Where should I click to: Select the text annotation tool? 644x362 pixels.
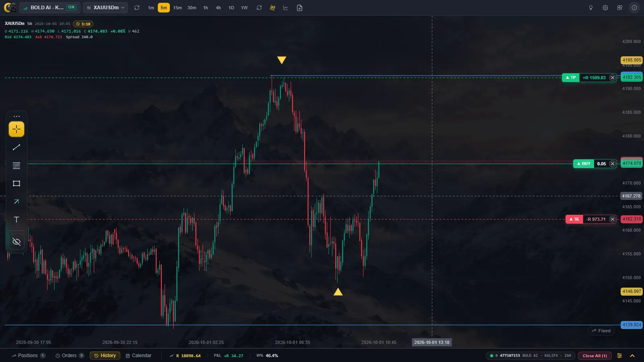pyautogui.click(x=17, y=220)
